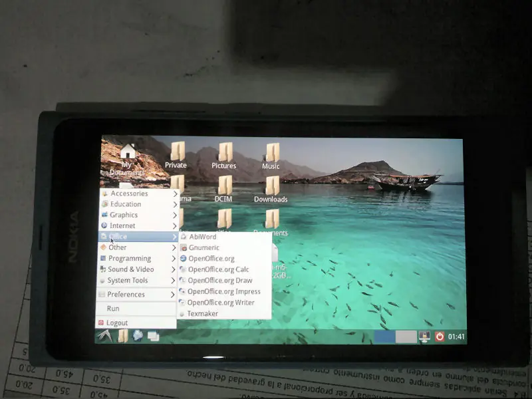Expand the System Tools submenu arrow
The image size is (532, 399).
173,281
